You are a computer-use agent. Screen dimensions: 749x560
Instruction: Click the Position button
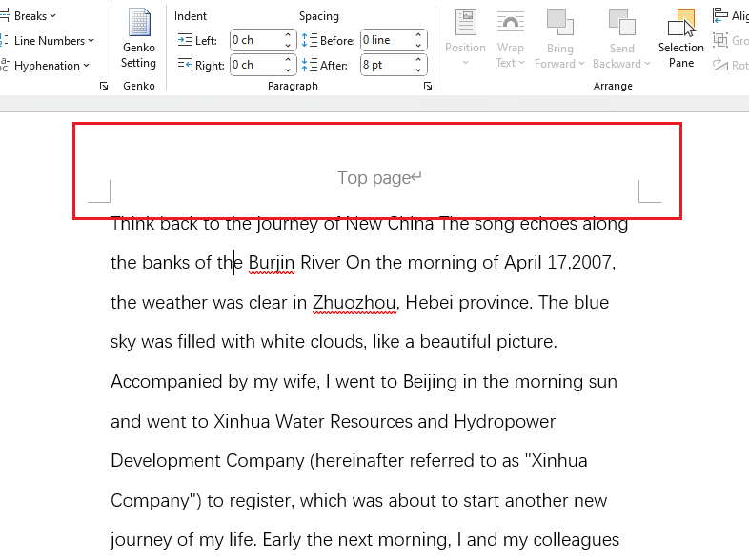(x=465, y=38)
